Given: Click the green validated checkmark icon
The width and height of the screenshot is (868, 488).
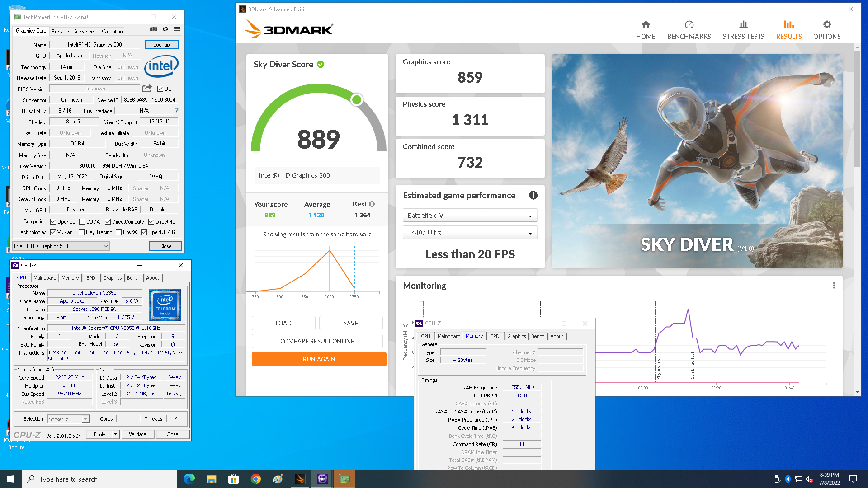Looking at the screenshot, I should (x=321, y=64).
